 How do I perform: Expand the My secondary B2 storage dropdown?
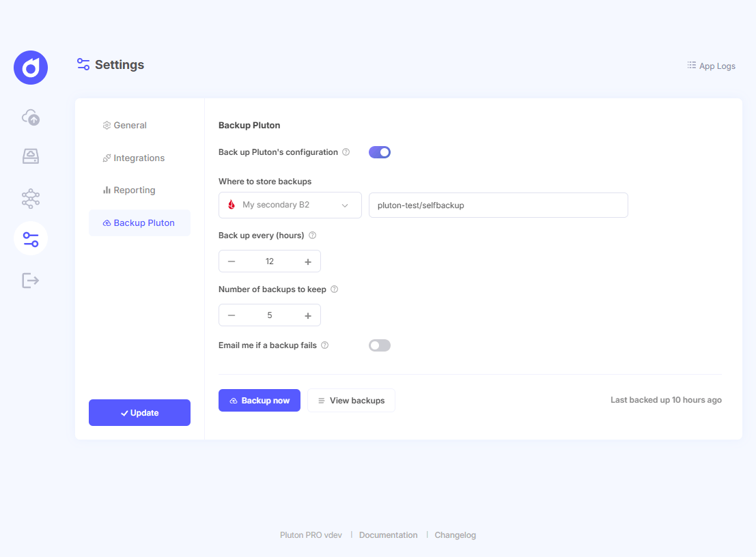tap(290, 205)
